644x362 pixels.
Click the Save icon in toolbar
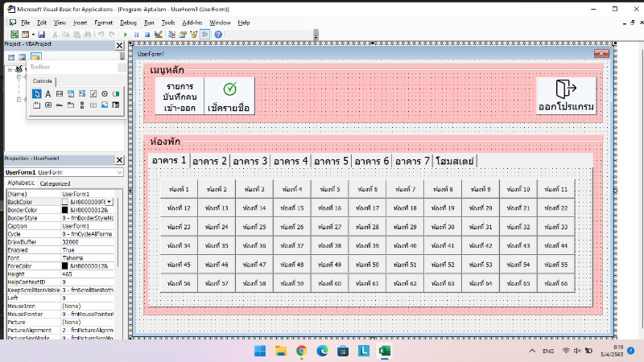tap(41, 35)
